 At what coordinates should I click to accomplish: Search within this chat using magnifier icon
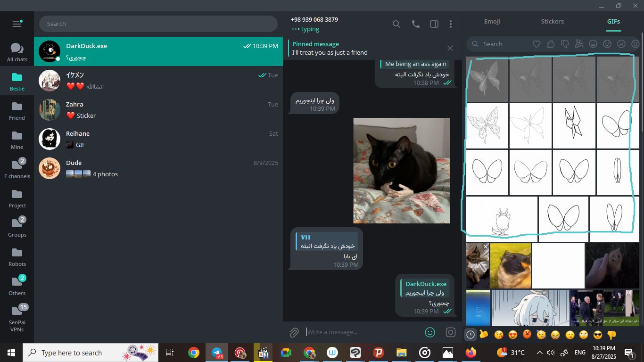(396, 24)
